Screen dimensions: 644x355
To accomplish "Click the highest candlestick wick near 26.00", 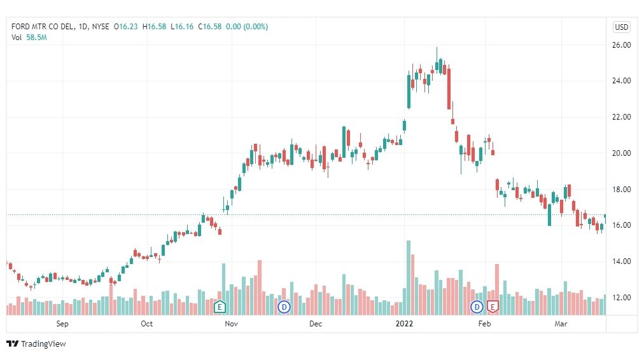I will point(437,55).
